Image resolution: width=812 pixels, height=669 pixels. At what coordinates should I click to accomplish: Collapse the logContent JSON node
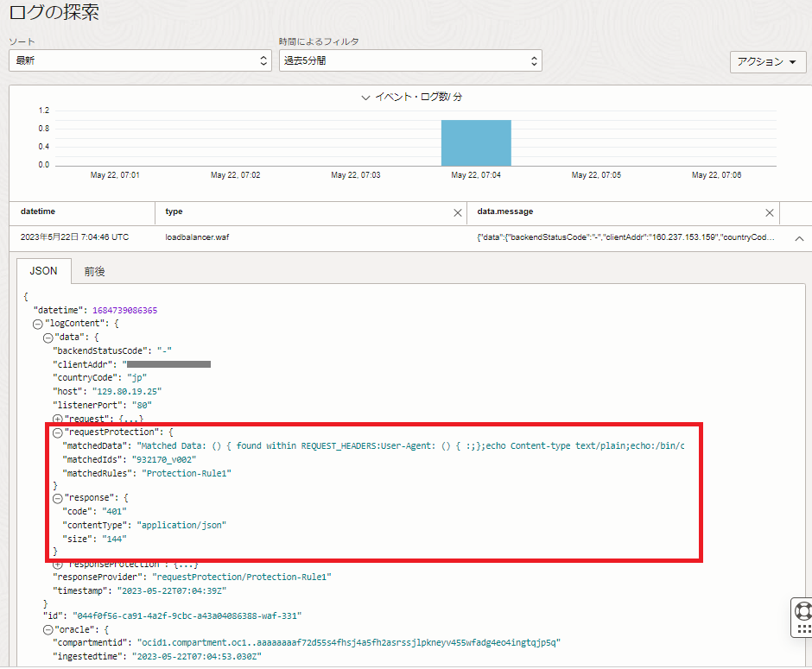pos(37,324)
